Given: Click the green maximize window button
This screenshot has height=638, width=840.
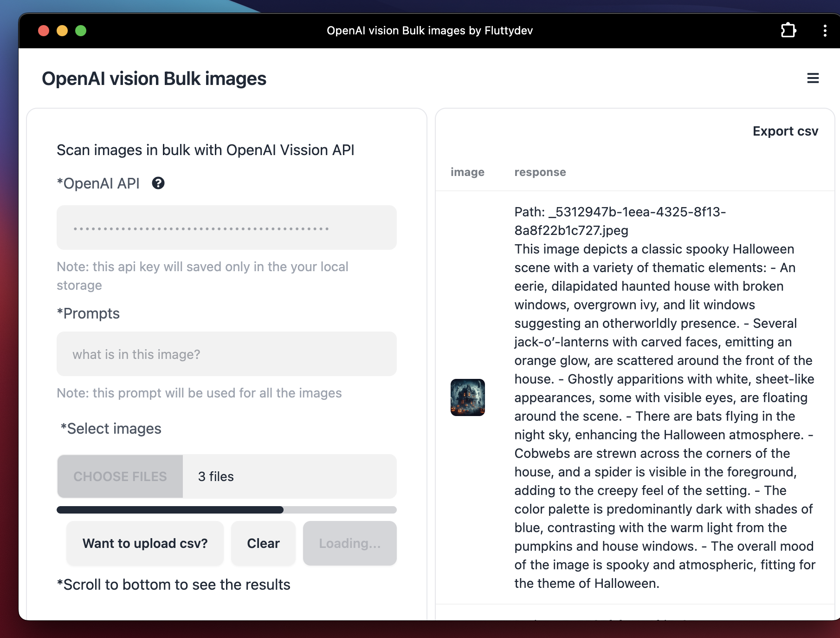Looking at the screenshot, I should coord(81,31).
